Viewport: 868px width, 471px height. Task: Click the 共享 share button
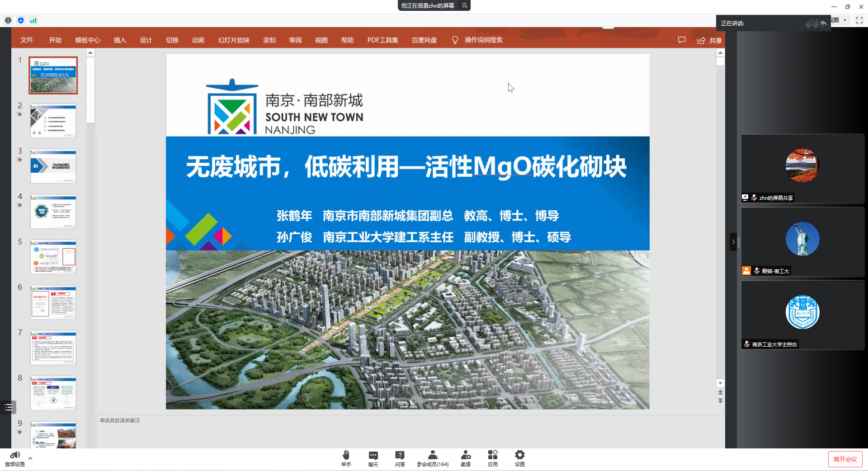pos(710,41)
